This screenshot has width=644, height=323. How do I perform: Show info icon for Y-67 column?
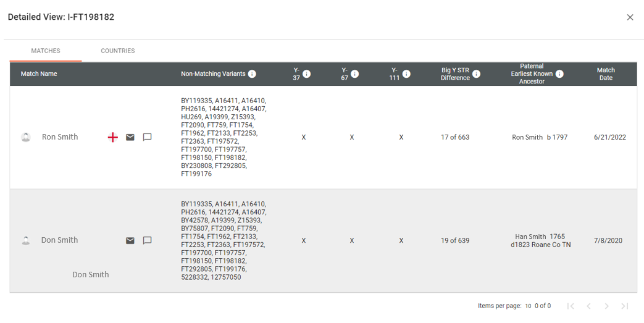355,74
